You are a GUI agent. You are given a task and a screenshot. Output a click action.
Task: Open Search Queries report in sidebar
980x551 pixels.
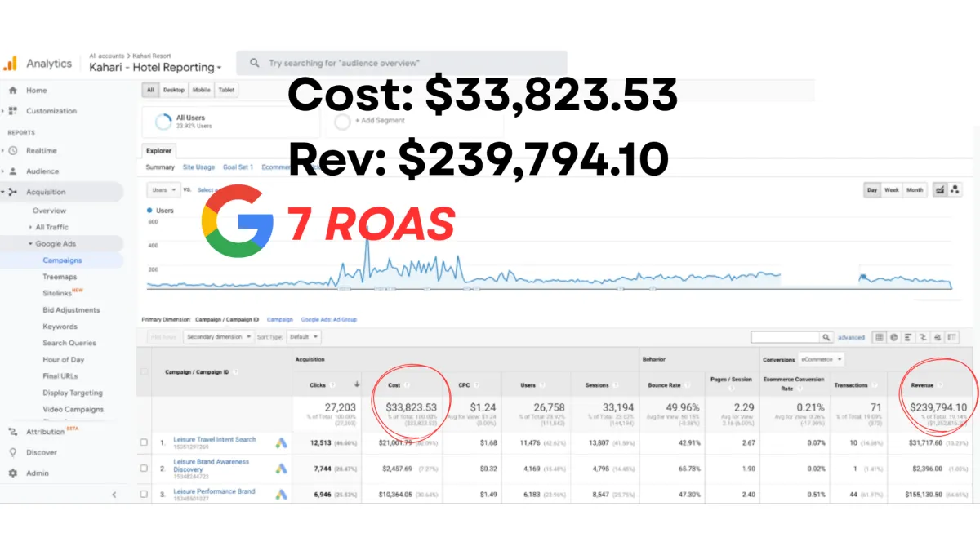tap(69, 343)
